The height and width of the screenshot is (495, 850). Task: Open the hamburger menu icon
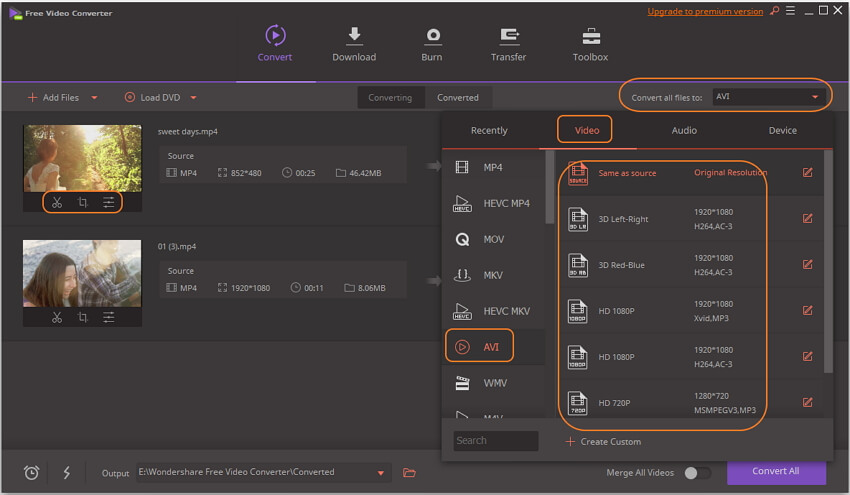click(790, 10)
